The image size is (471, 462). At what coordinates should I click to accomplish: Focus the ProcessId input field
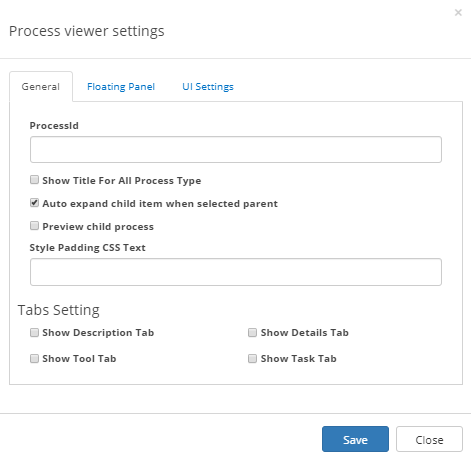[236, 149]
